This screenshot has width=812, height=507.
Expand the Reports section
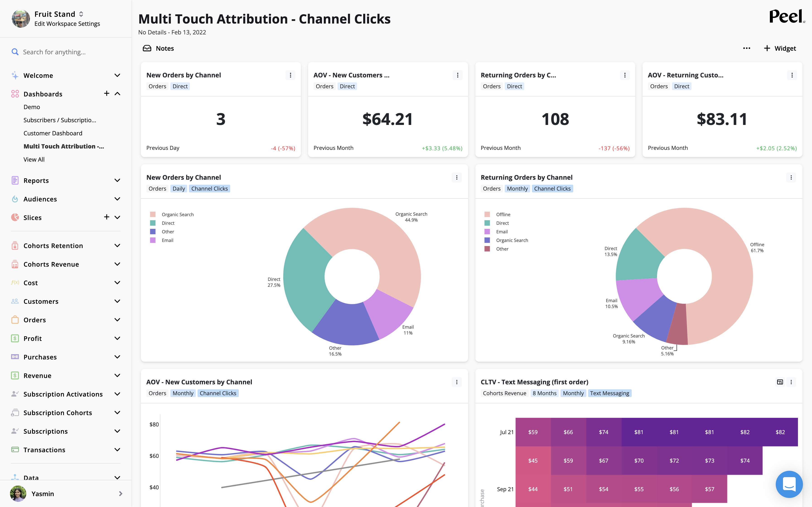(117, 180)
